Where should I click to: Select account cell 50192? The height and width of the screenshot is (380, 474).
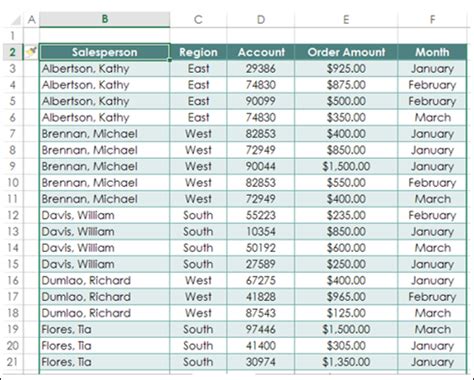[x=261, y=248]
